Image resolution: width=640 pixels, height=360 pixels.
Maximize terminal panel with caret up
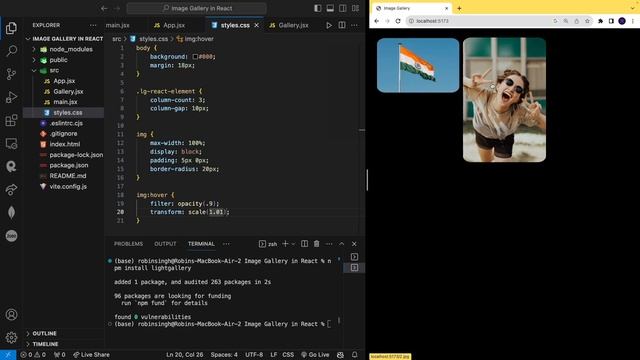tap(342, 244)
